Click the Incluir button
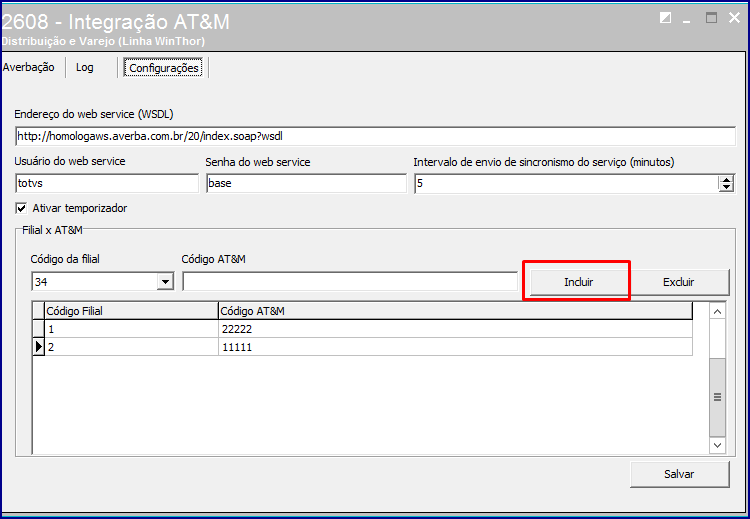The width and height of the screenshot is (750, 519). [578, 282]
